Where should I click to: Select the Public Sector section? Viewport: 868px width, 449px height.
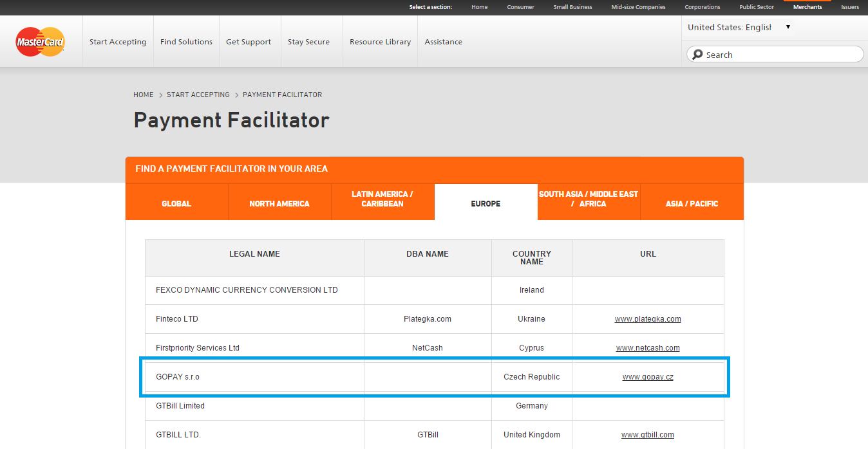pyautogui.click(x=757, y=7)
